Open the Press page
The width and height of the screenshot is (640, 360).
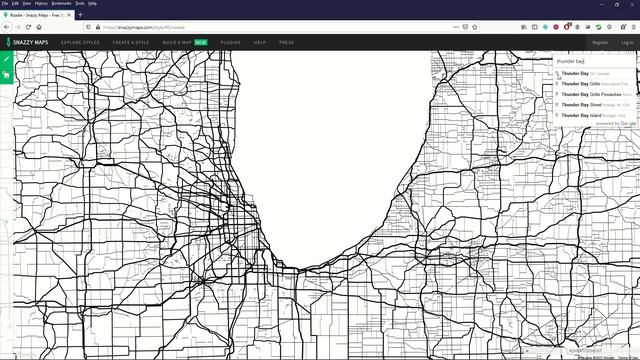pyautogui.click(x=286, y=42)
